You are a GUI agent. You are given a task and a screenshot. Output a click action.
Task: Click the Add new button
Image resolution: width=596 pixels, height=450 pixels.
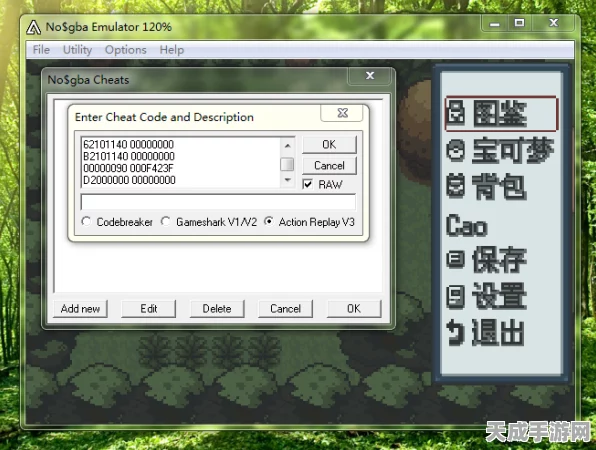pyautogui.click(x=80, y=309)
